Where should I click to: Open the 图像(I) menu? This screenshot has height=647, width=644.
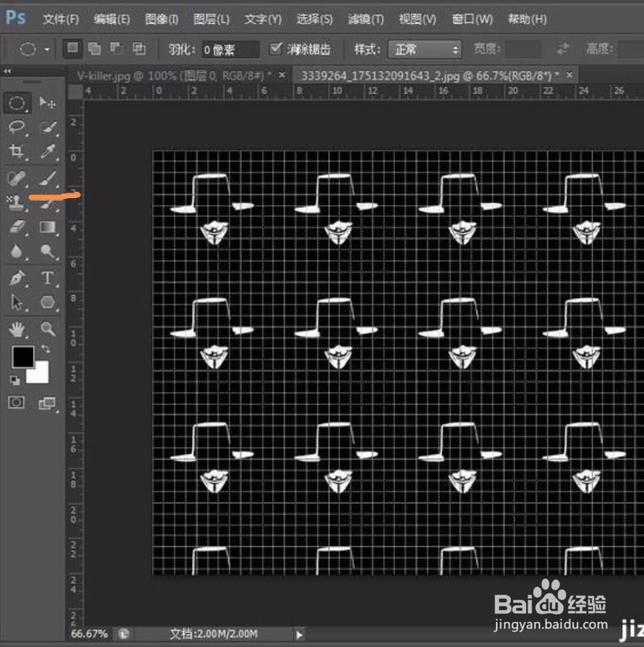tap(162, 19)
